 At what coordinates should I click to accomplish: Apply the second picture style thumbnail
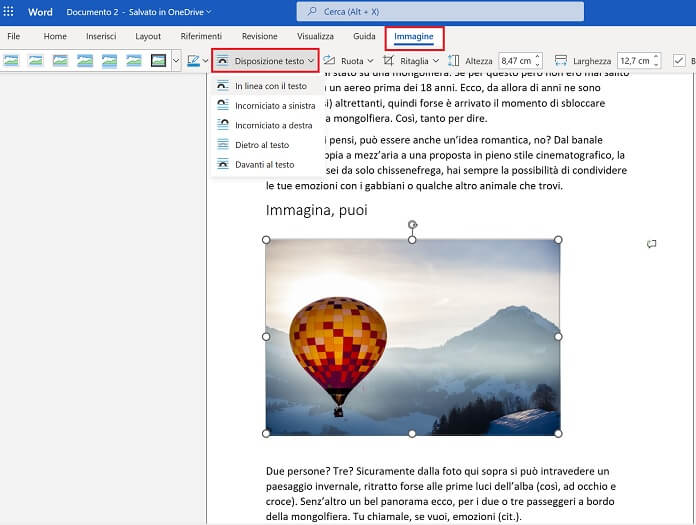pyautogui.click(x=36, y=61)
